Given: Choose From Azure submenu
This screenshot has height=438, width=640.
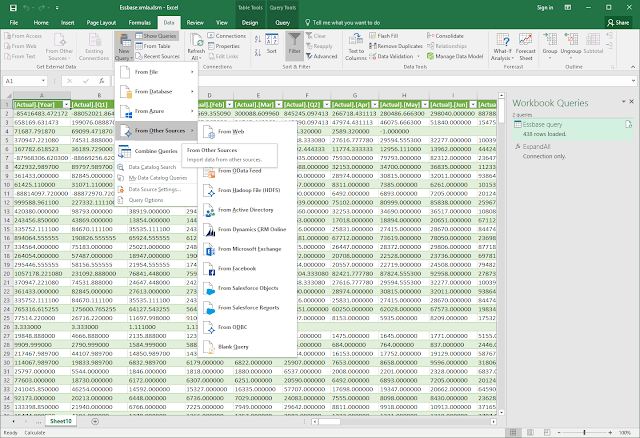Looking at the screenshot, I should coord(157,111).
